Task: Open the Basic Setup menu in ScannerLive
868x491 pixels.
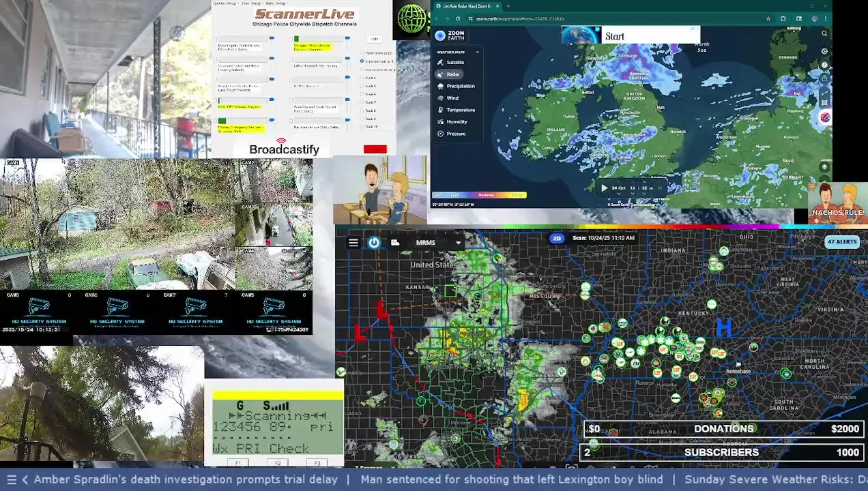Action: coord(276,3)
